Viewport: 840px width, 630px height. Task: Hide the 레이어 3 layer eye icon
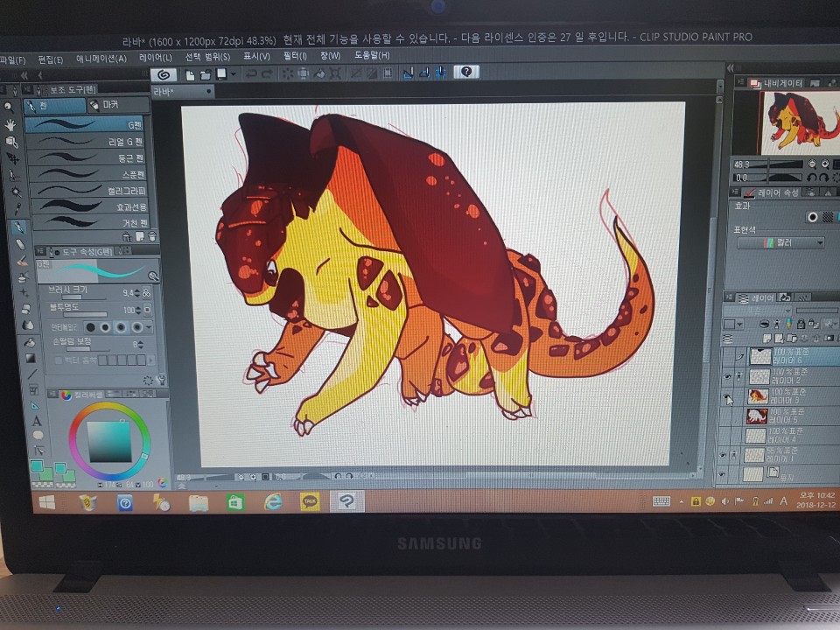(726, 397)
